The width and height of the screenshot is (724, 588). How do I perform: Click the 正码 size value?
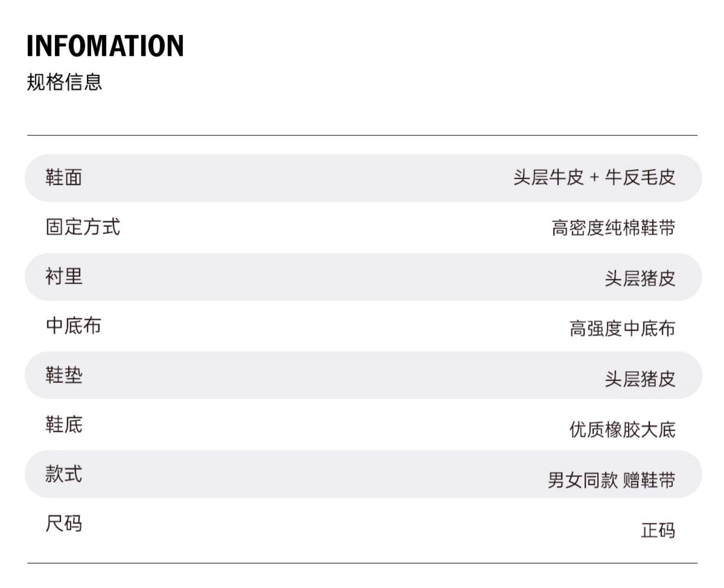coord(657,530)
